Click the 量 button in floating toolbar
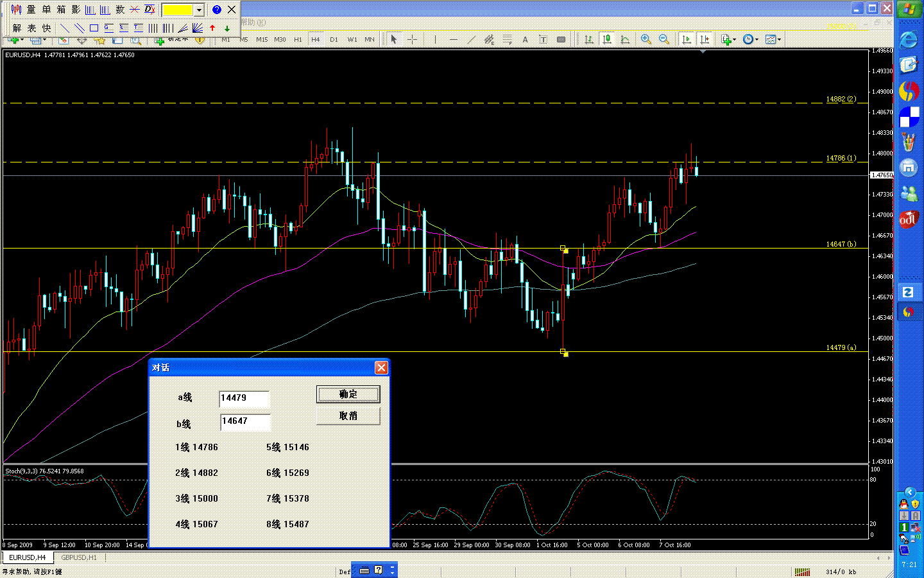 tap(31, 10)
